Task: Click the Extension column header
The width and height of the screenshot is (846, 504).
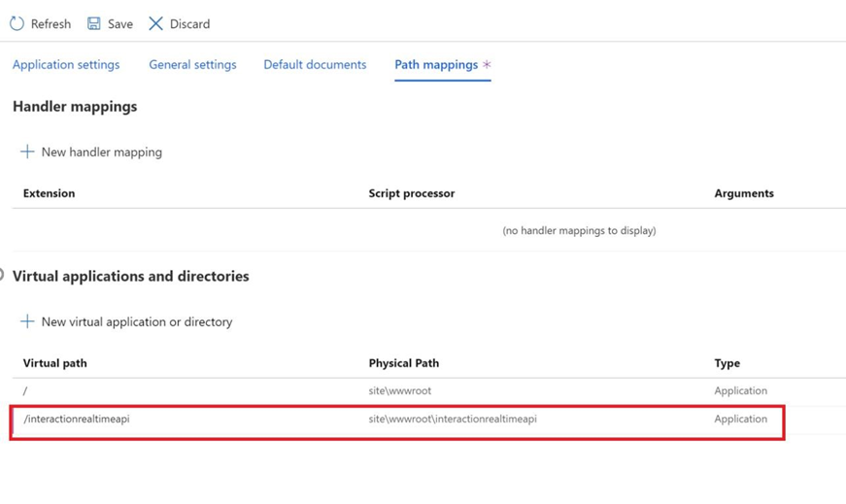Action: (x=49, y=193)
